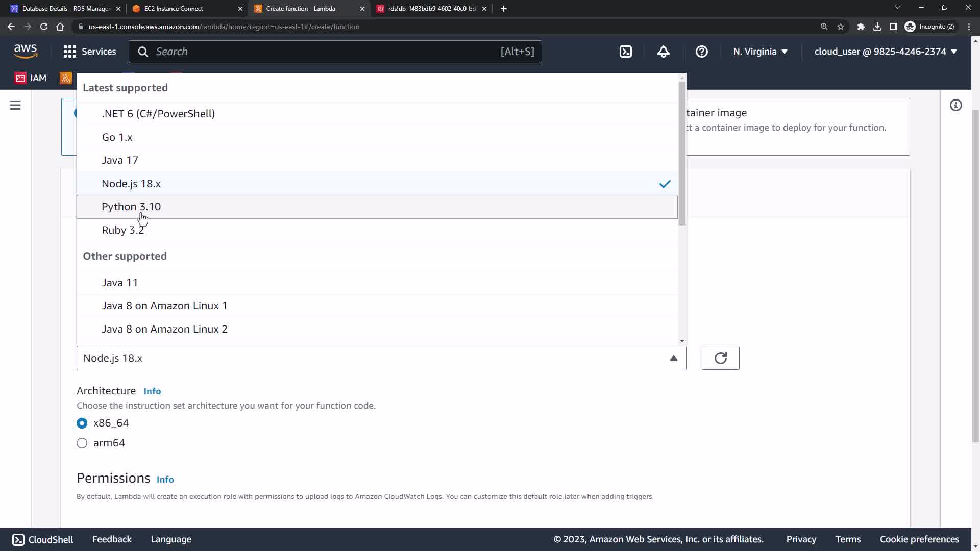Select the x86_64 architecture radio button

click(82, 423)
